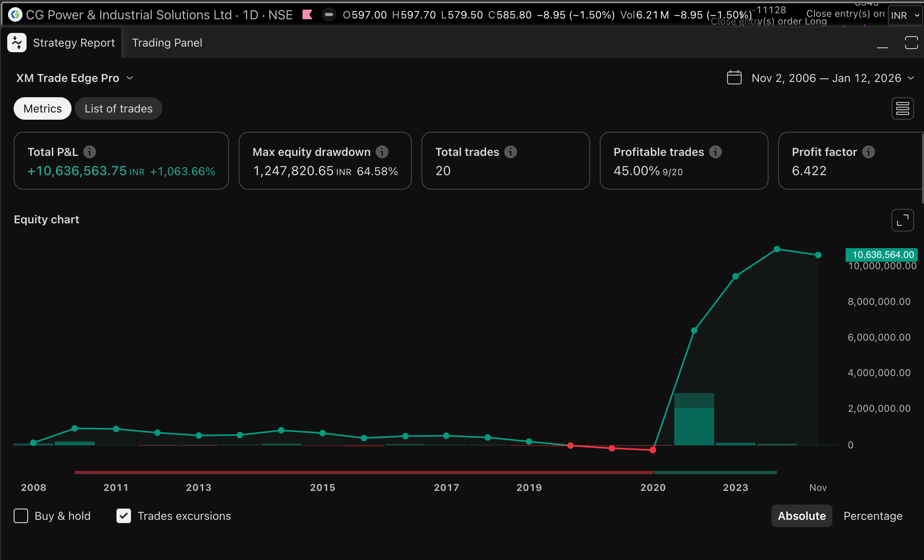Uncheck the Trades excursions checkbox
Screen dimensions: 924x560
(124, 516)
